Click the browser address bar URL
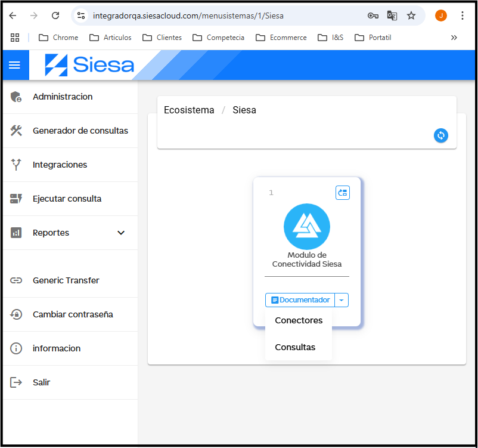478x448 pixels. pos(188,16)
